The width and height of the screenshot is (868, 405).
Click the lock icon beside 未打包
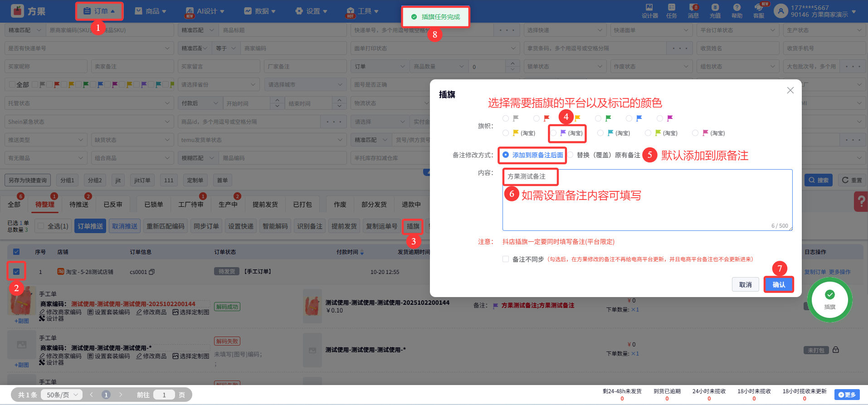click(x=836, y=350)
